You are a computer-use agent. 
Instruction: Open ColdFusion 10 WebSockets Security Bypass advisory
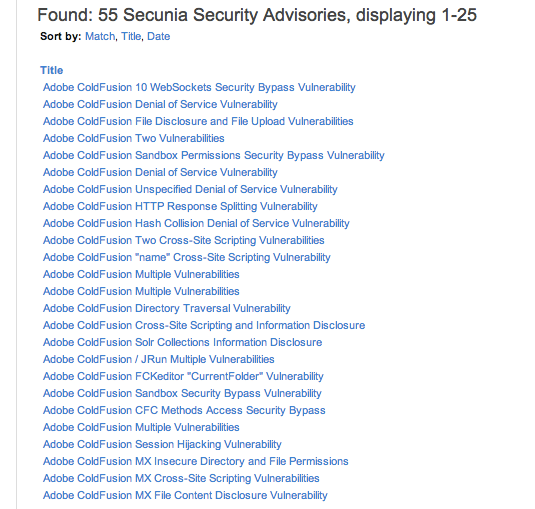point(199,87)
